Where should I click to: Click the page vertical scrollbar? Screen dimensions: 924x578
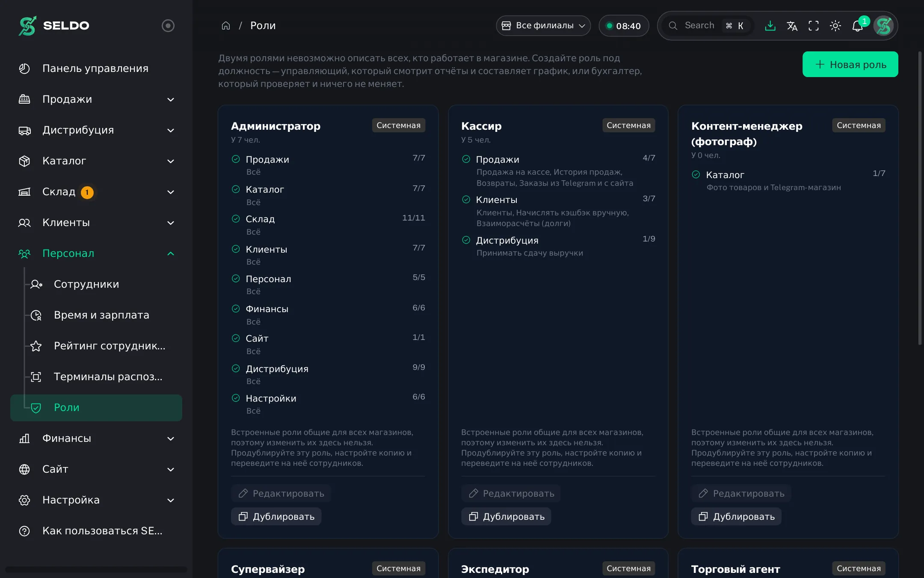point(920,198)
